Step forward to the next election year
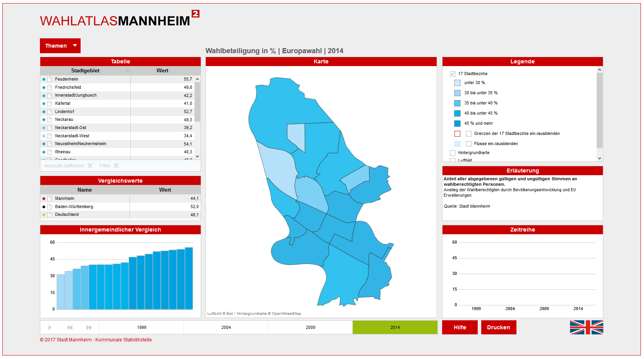 pos(89,327)
